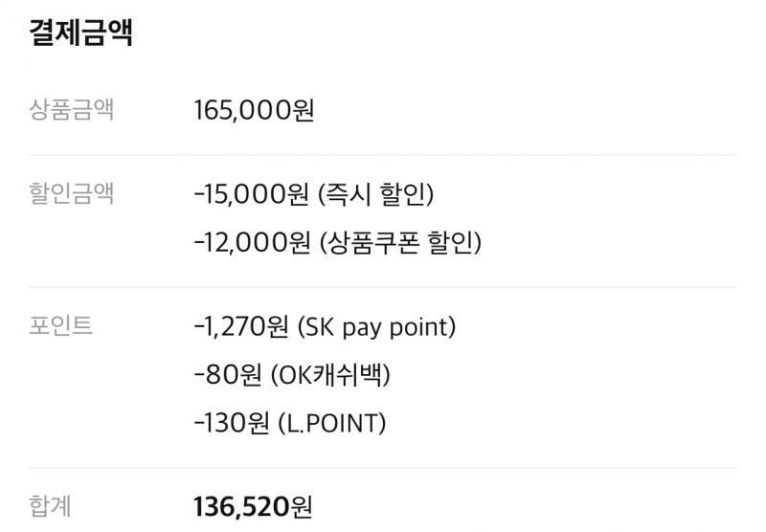The image size is (766, 532).
Task: Click the divider above 합계 row
Action: tap(382, 468)
